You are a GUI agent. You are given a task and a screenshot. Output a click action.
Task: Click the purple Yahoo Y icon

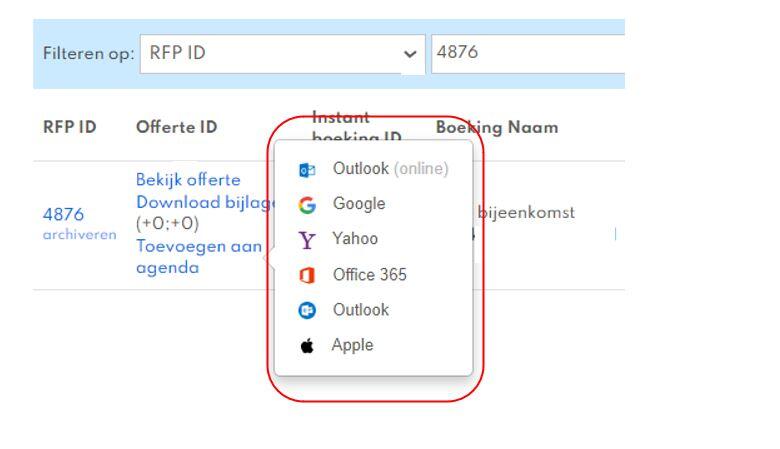tap(306, 240)
